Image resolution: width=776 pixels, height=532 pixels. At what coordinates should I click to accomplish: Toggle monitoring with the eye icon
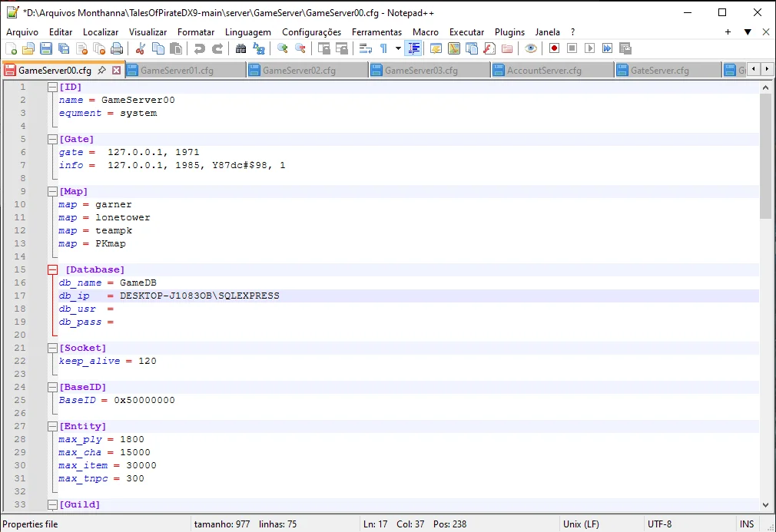[x=530, y=48]
